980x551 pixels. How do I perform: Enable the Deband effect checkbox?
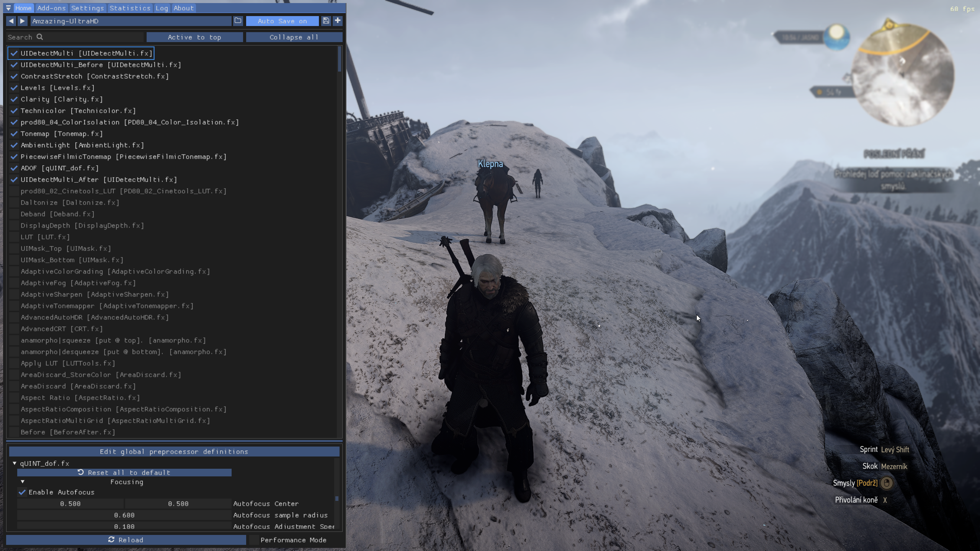coord(14,214)
